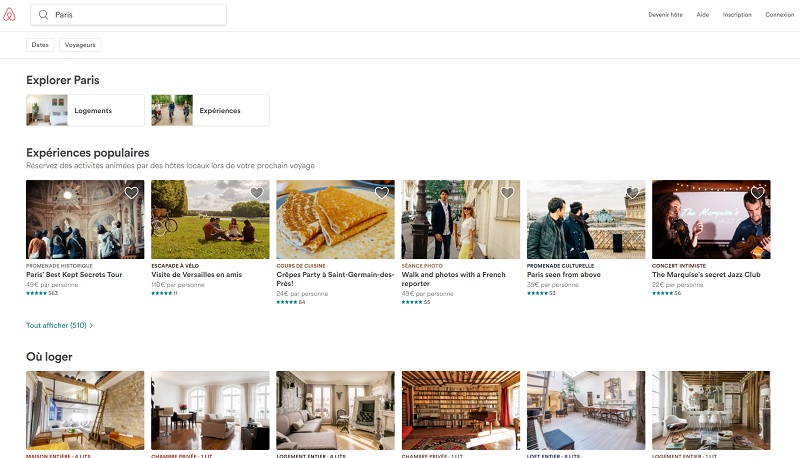Save Paris' Best Kept Secrets Tour heart

(131, 193)
